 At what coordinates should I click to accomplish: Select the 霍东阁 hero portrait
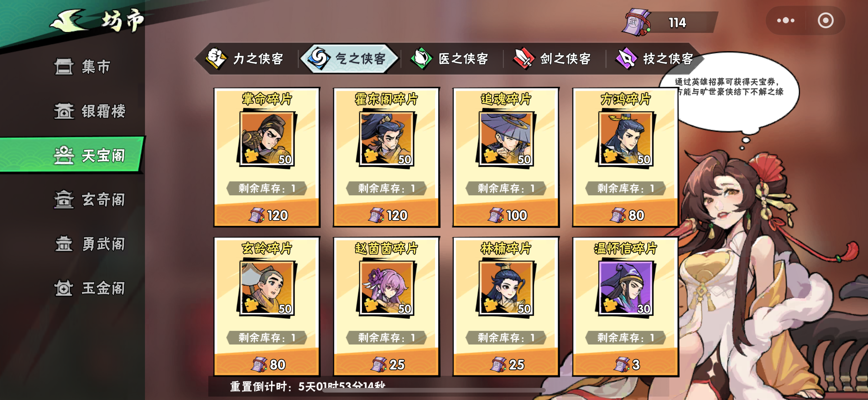[x=387, y=139]
